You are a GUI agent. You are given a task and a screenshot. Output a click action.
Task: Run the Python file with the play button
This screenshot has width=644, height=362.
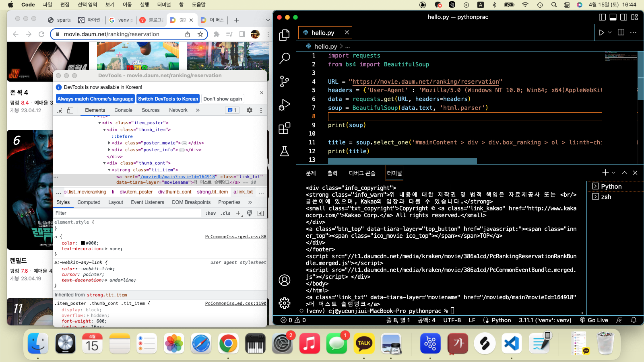[x=601, y=33]
